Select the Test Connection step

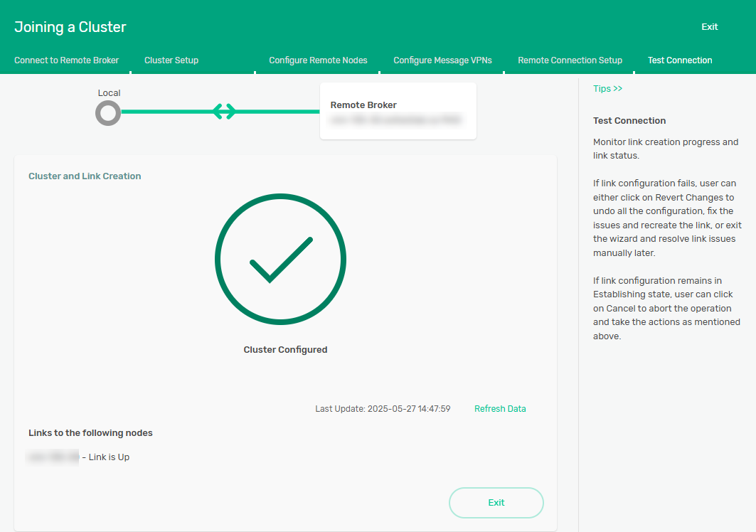coord(679,60)
